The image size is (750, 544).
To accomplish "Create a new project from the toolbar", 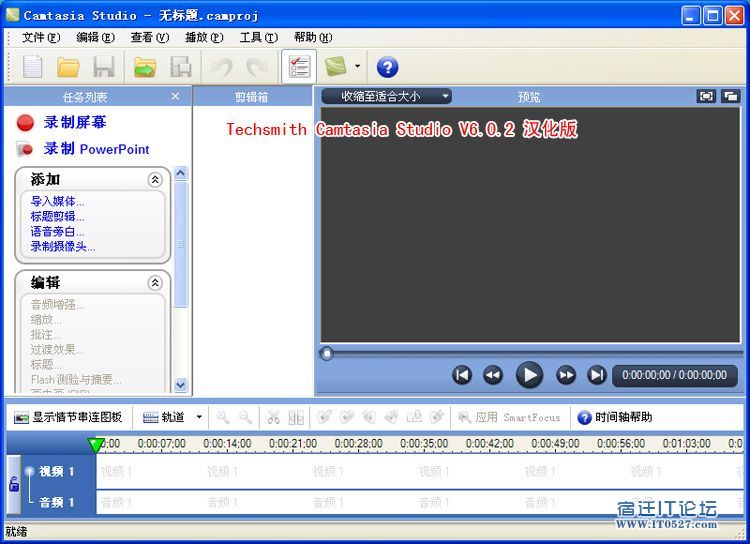I will [33, 67].
